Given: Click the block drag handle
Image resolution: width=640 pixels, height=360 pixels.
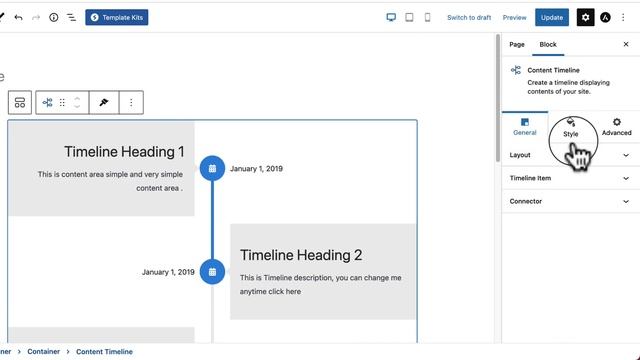Looking at the screenshot, I should pos(62,102).
